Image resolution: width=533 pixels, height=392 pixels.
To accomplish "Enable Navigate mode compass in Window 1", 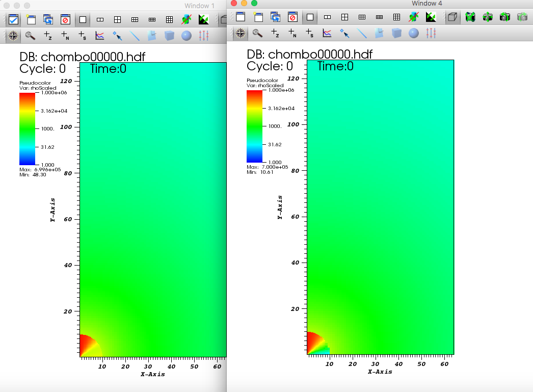I will pos(13,35).
